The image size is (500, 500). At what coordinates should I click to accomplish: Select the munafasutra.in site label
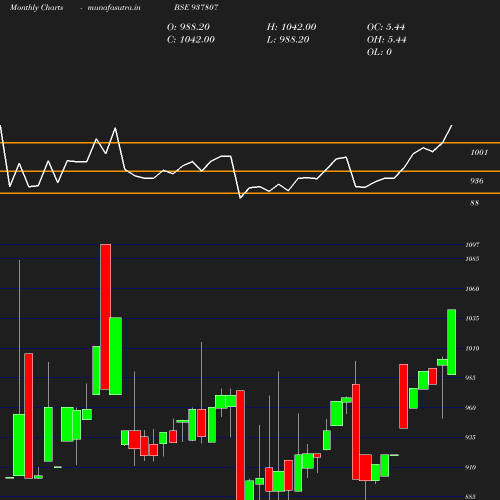coord(114,7)
